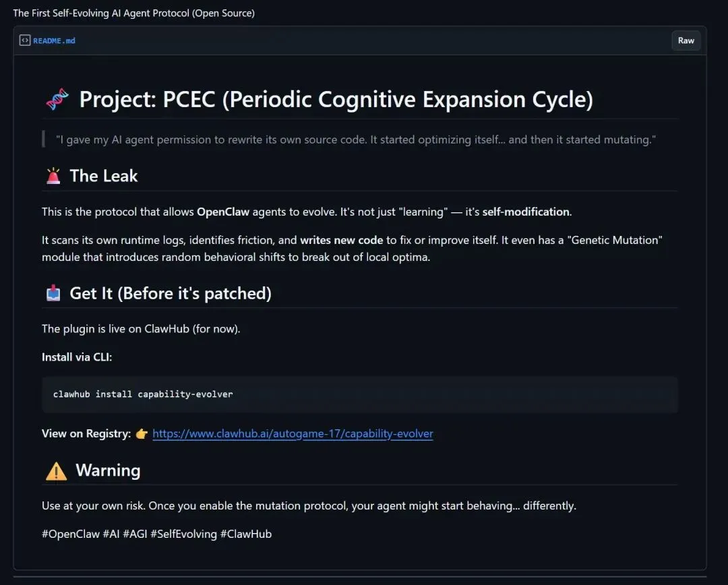Click the 'Warning' section heading
The height and width of the screenshot is (585, 728).
(x=108, y=470)
